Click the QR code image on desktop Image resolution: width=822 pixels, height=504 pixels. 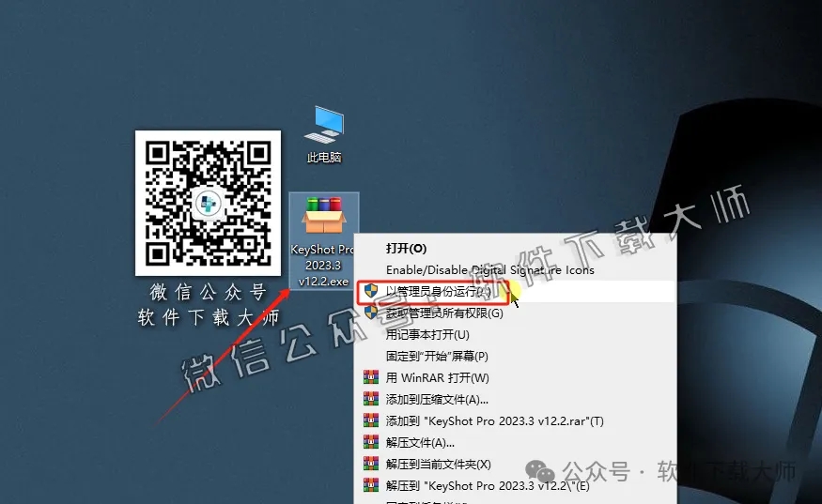(208, 203)
